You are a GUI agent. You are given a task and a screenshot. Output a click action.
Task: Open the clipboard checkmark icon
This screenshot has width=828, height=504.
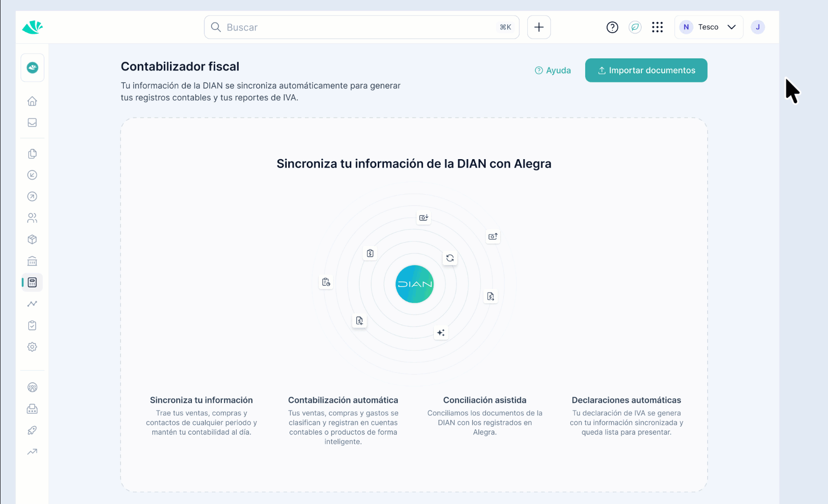click(x=32, y=325)
